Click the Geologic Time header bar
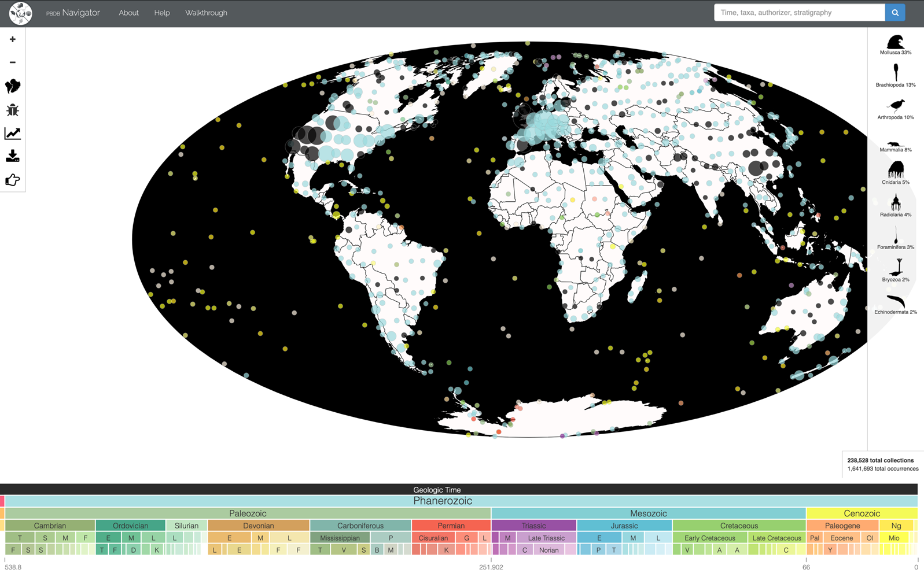924x577 pixels. pos(459,489)
